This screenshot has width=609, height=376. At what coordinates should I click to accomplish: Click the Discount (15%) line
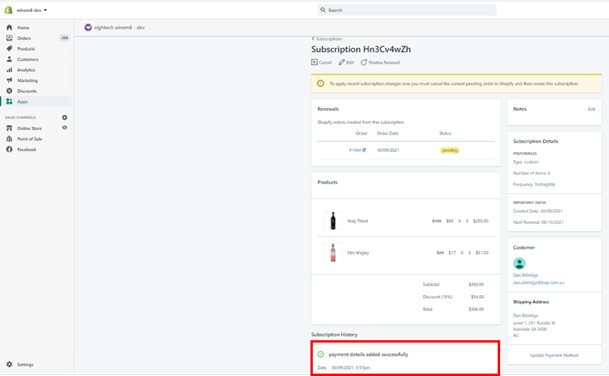453,297
